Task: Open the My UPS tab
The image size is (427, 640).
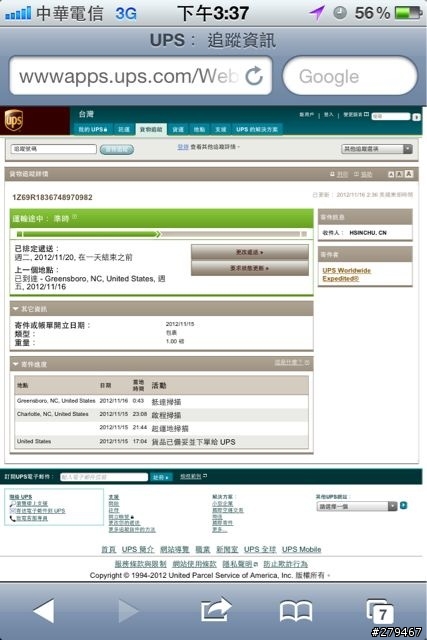Action: (93, 129)
